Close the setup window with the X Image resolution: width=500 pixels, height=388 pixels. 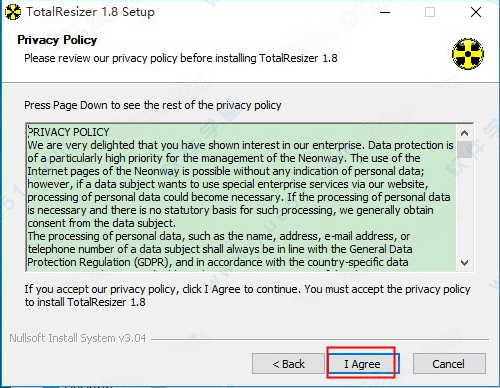(x=476, y=12)
